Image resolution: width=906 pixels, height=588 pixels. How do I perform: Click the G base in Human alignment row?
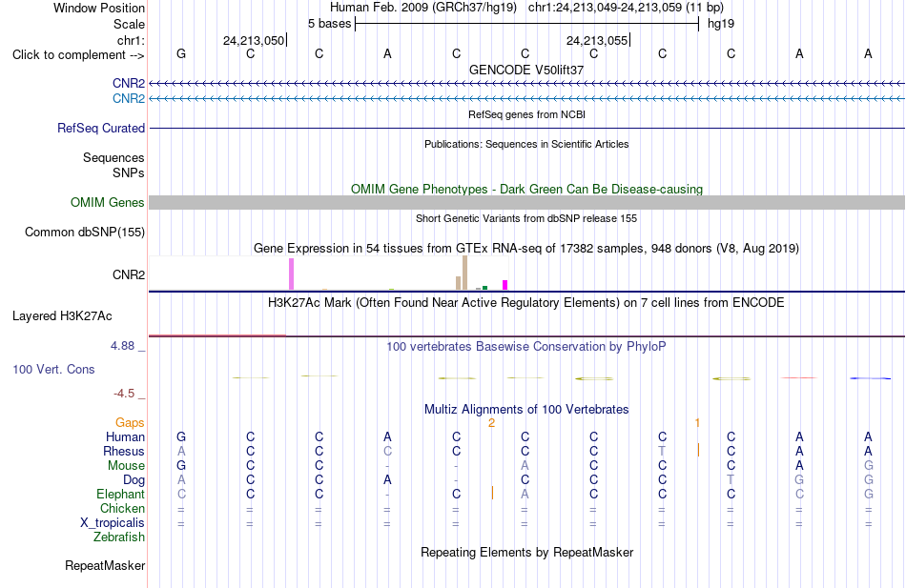click(x=181, y=436)
